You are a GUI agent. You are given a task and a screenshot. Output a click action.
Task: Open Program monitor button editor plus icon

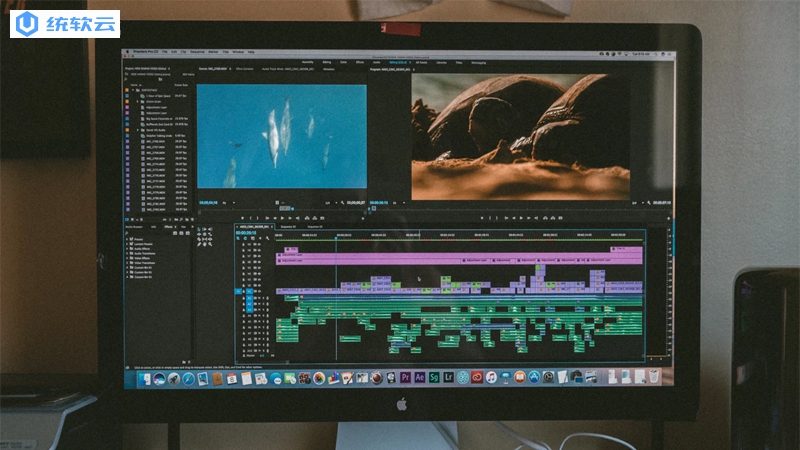pyautogui.click(x=671, y=219)
